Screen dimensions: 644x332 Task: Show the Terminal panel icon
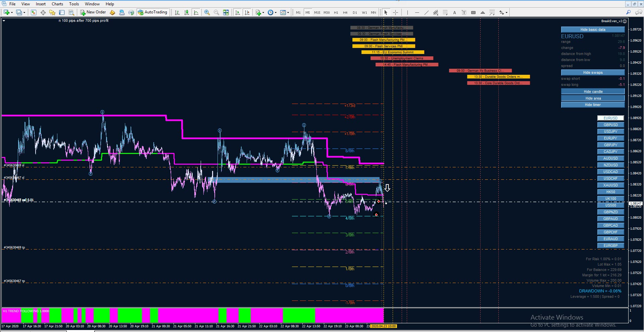pos(62,12)
